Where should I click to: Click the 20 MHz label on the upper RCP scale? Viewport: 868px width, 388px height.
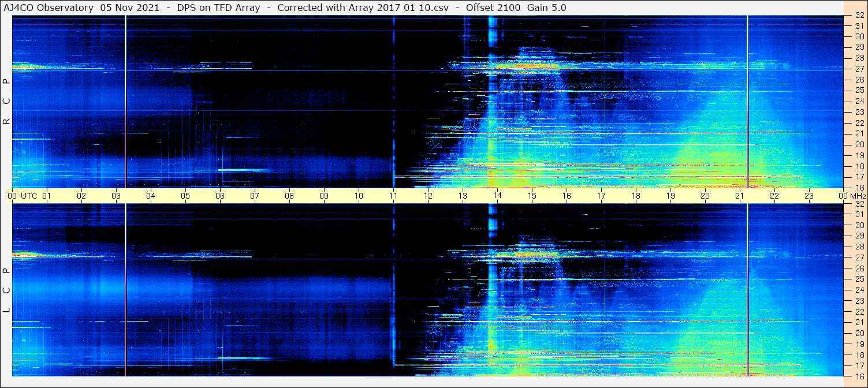coord(859,144)
